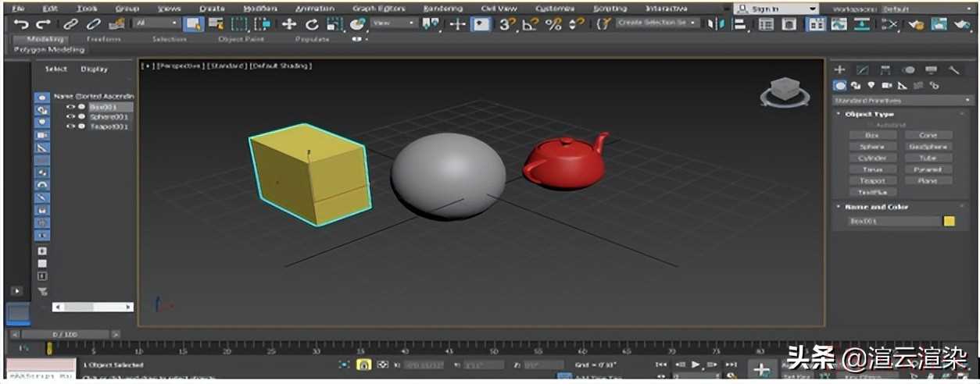Viewport: 980px width, 384px height.
Task: Open the yellow object color swatch
Action: point(949,221)
